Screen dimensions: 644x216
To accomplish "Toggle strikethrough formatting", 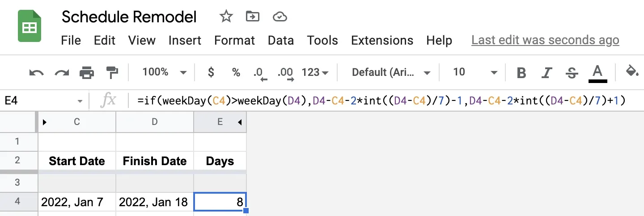I will tap(571, 72).
